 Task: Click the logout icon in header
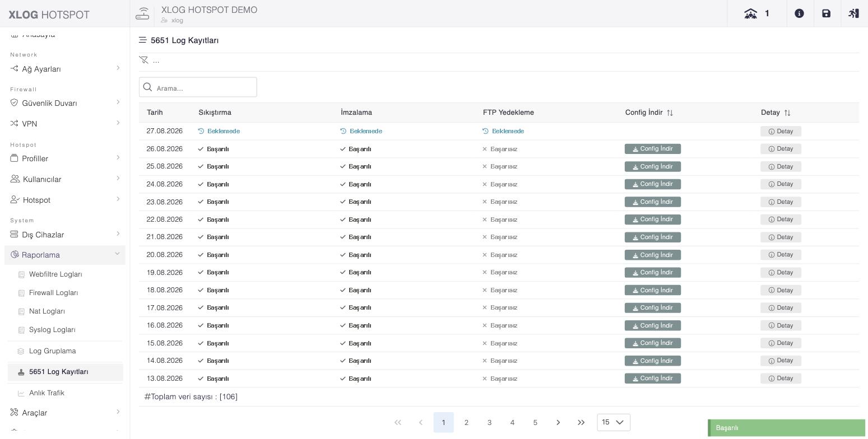854,13
